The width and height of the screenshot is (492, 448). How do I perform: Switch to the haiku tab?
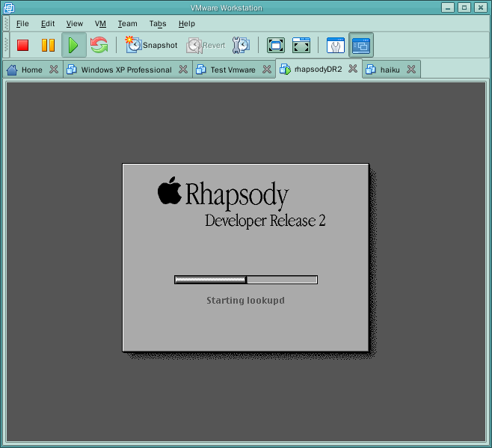(390, 70)
